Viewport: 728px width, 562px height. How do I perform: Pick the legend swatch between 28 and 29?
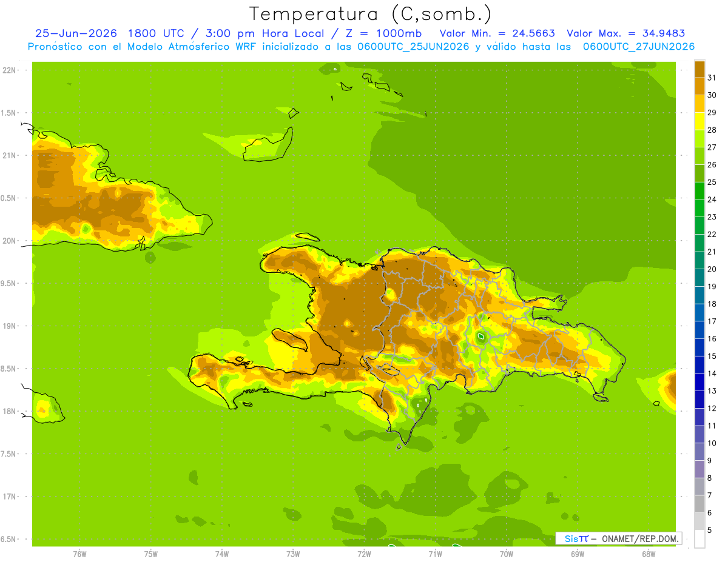pos(699,121)
